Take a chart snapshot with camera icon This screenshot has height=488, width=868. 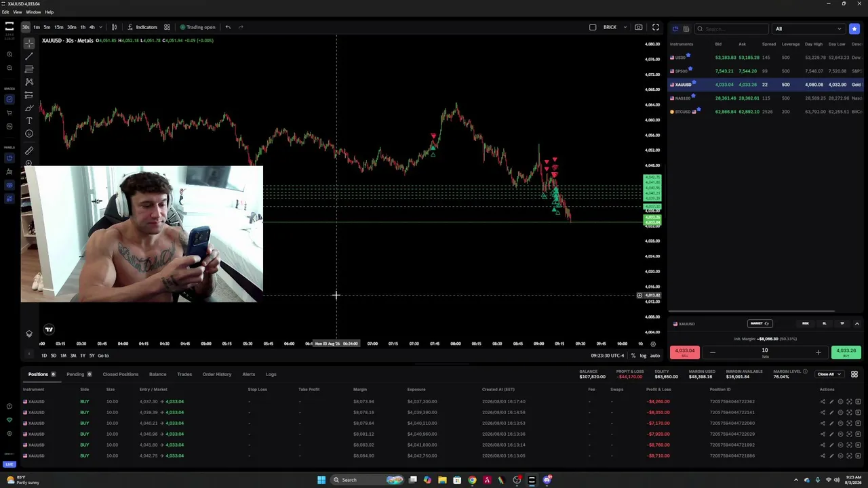[639, 27]
